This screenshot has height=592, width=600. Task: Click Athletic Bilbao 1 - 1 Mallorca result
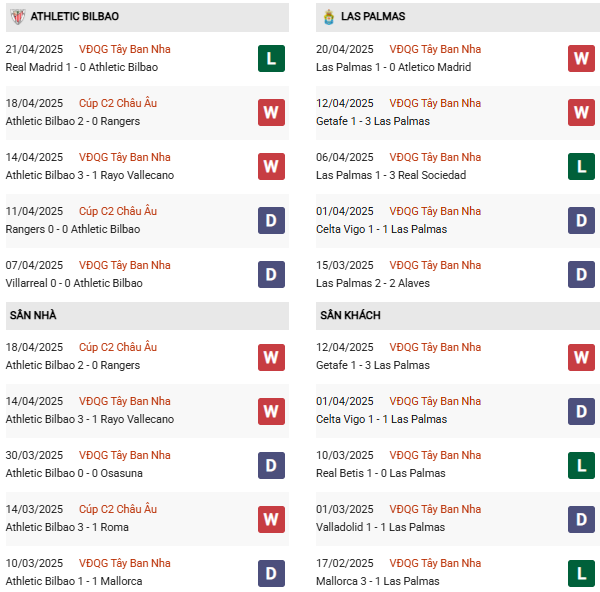(74, 581)
